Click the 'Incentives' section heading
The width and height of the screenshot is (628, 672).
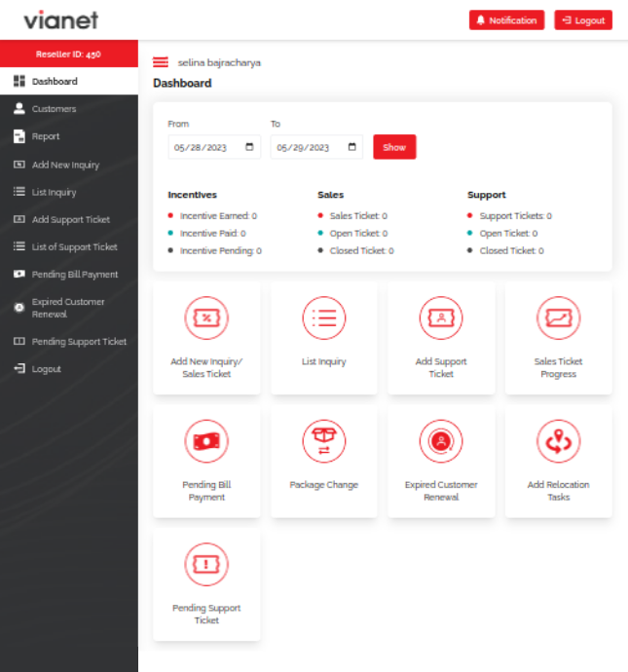[x=193, y=195]
